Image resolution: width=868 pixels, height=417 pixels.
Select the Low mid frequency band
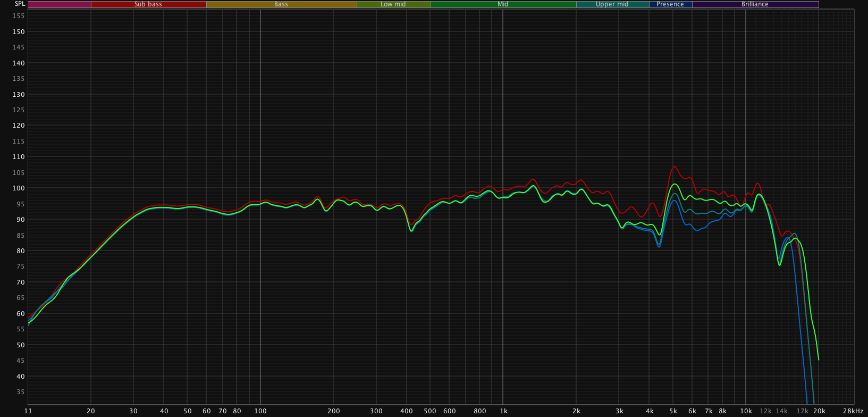(x=393, y=4)
